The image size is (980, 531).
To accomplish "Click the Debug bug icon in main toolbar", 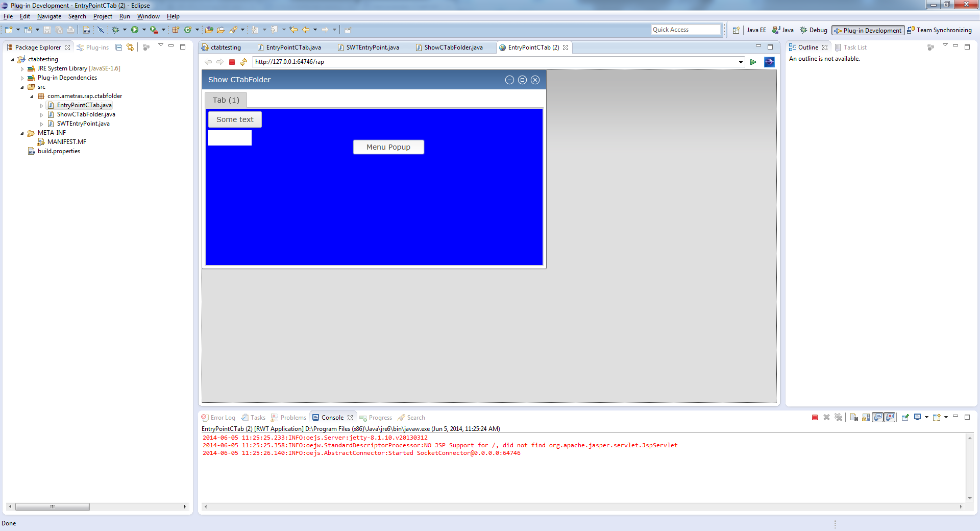I will (115, 30).
